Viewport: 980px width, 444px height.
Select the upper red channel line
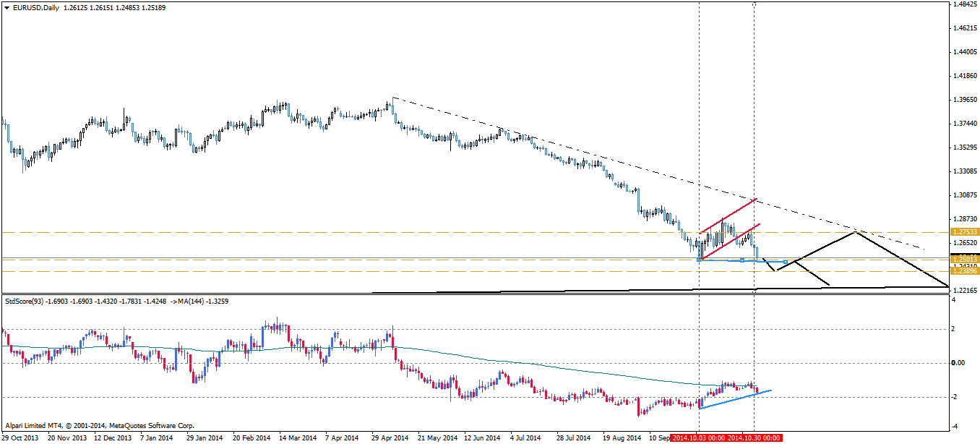pos(727,215)
